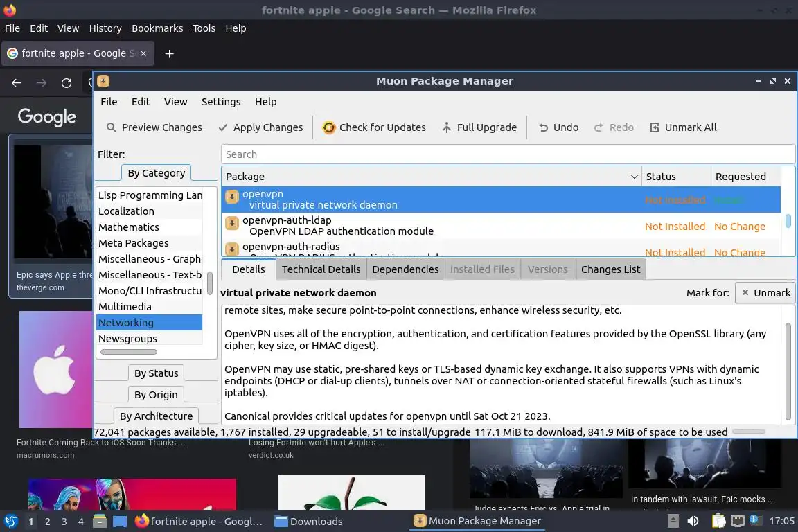The height and width of the screenshot is (532, 798).
Task: Focus the package Search field
Action: (x=507, y=154)
